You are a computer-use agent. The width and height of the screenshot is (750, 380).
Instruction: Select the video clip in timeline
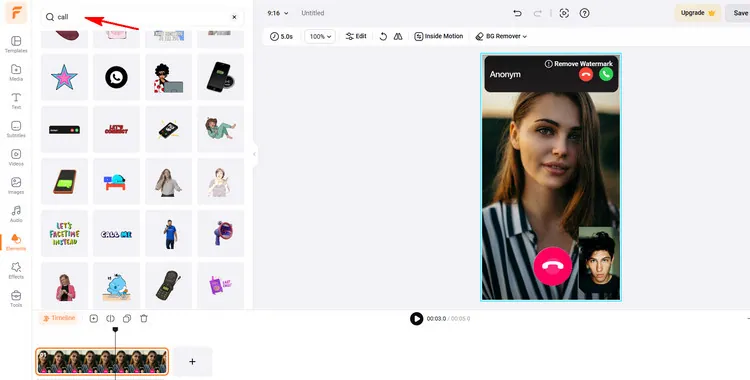pyautogui.click(x=102, y=361)
